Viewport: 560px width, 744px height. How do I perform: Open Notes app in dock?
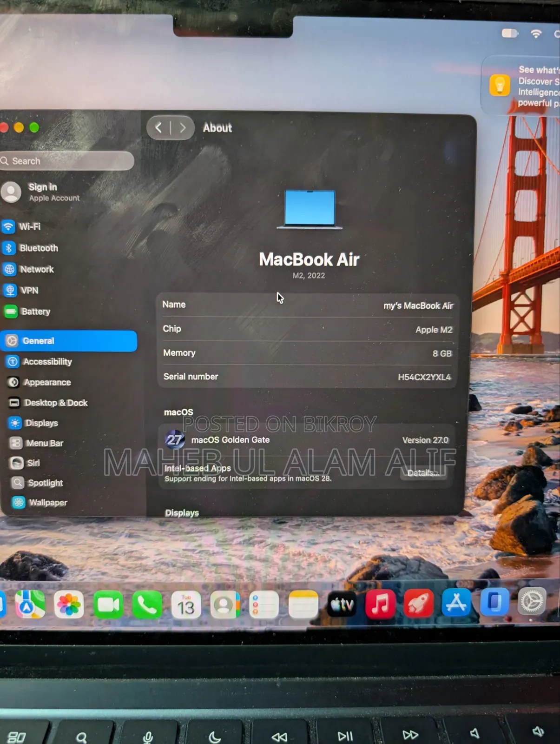pos(303,604)
